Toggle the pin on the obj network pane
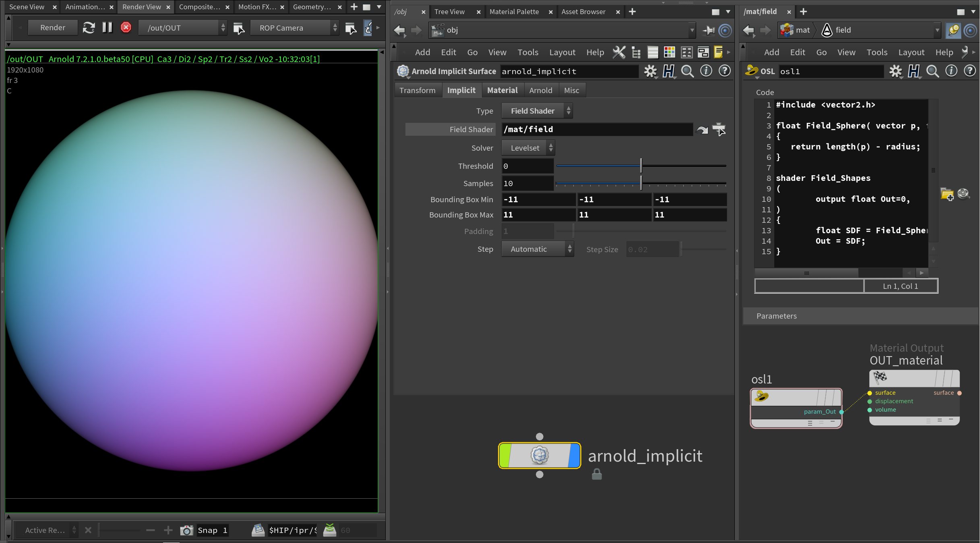This screenshot has width=980, height=543. point(709,30)
